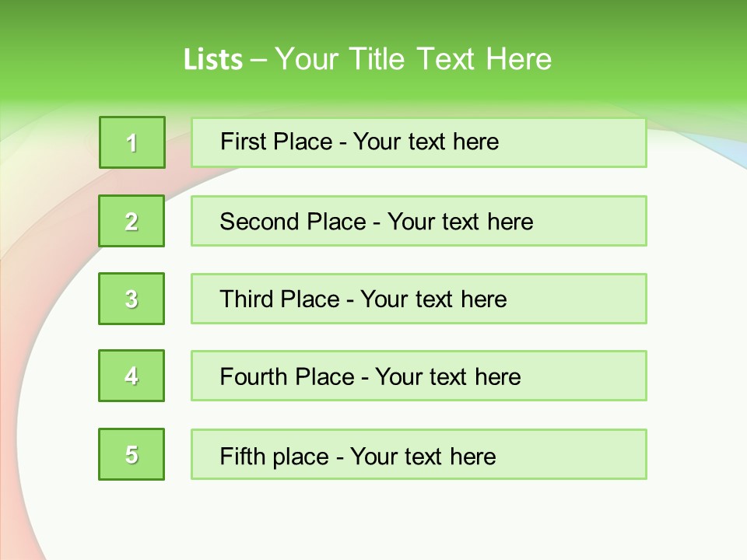Image resolution: width=747 pixels, height=560 pixels.
Task: Select the First Place text box
Action: coord(419,142)
